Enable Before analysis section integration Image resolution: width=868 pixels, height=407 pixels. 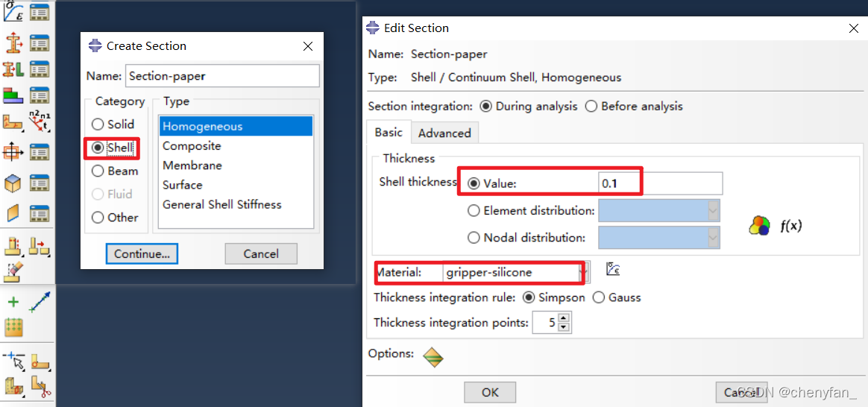pyautogui.click(x=591, y=106)
